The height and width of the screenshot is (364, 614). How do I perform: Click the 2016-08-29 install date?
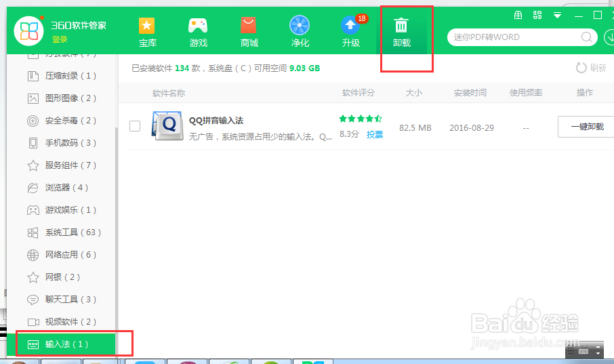pos(472,127)
